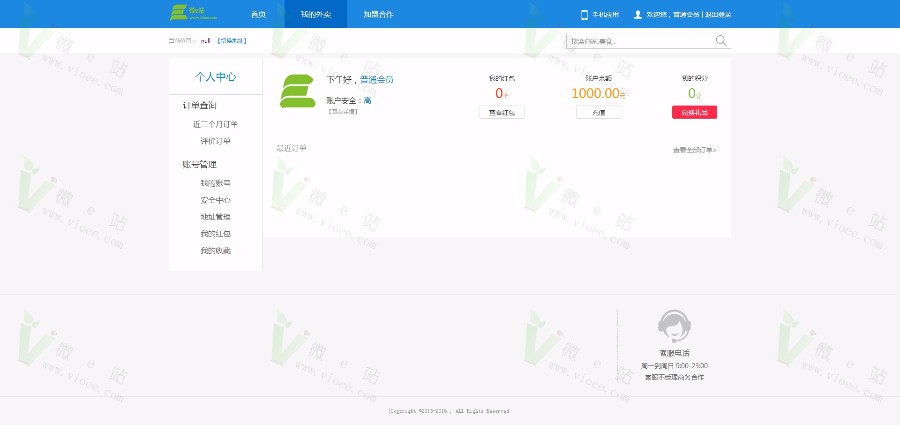Open 我的红包 in sidebar

click(215, 234)
